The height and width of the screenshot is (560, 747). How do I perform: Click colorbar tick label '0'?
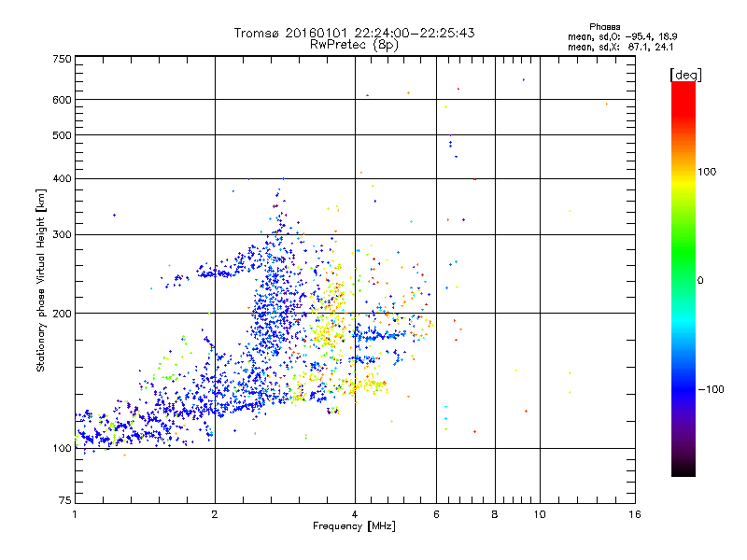pos(700,281)
